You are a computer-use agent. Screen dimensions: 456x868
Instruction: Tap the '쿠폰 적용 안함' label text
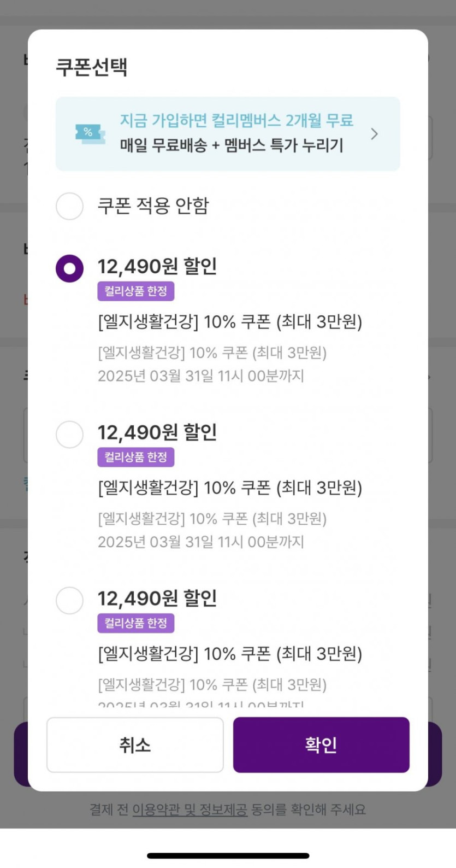point(153,206)
